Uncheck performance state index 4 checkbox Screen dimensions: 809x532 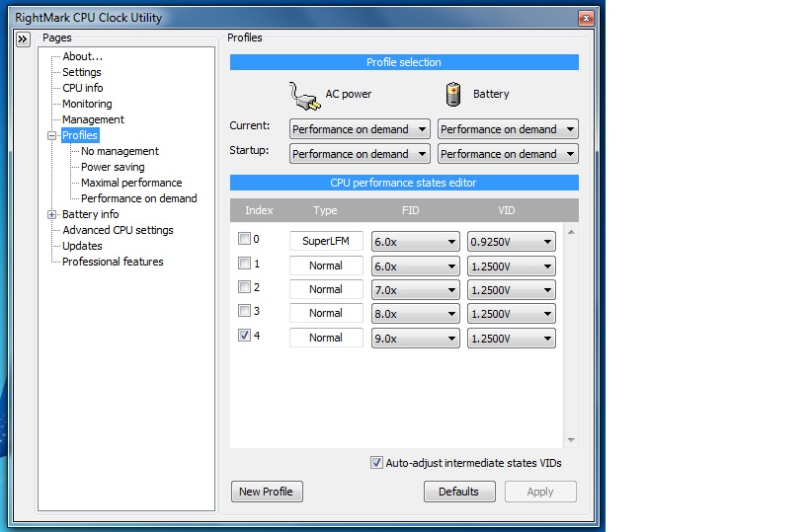click(244, 335)
